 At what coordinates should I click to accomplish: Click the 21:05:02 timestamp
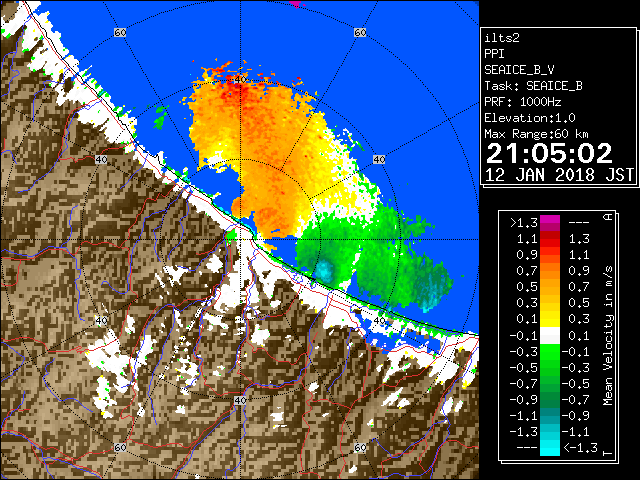pyautogui.click(x=549, y=153)
